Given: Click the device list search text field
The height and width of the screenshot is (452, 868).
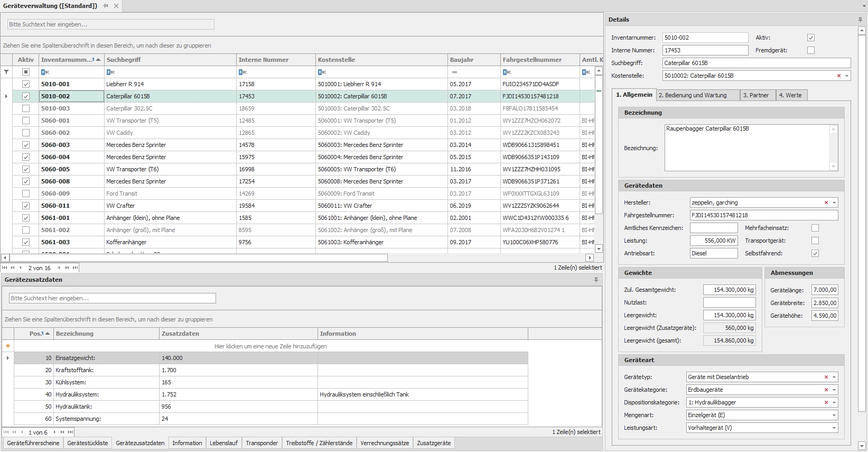Looking at the screenshot, I should pos(111,24).
